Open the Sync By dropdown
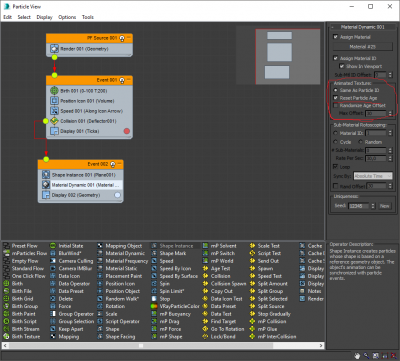400x361 pixels. tap(373, 176)
